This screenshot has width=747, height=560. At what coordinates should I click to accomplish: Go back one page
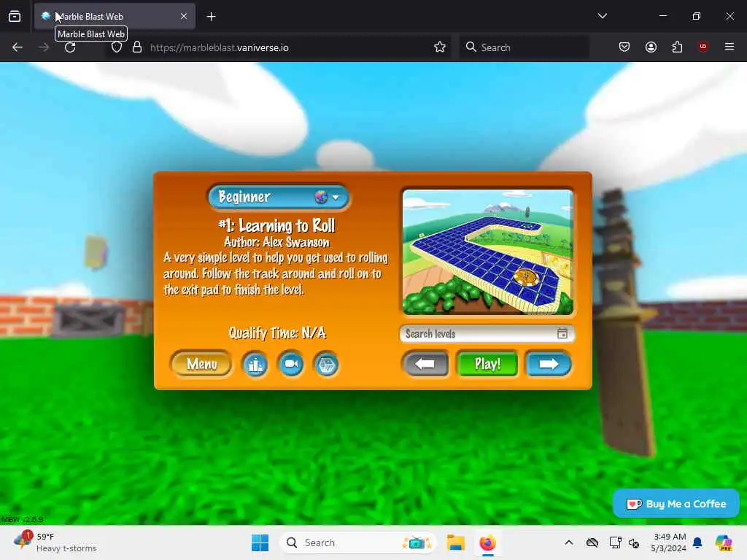[x=18, y=47]
